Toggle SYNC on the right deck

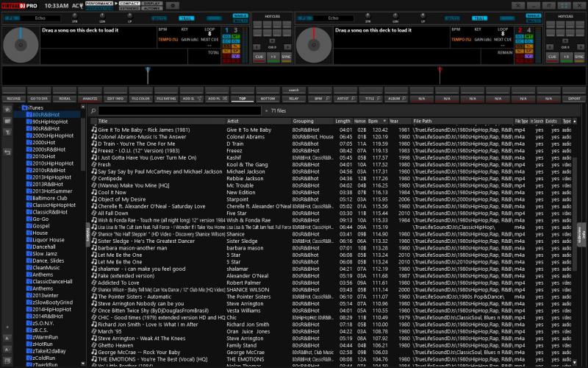579,57
